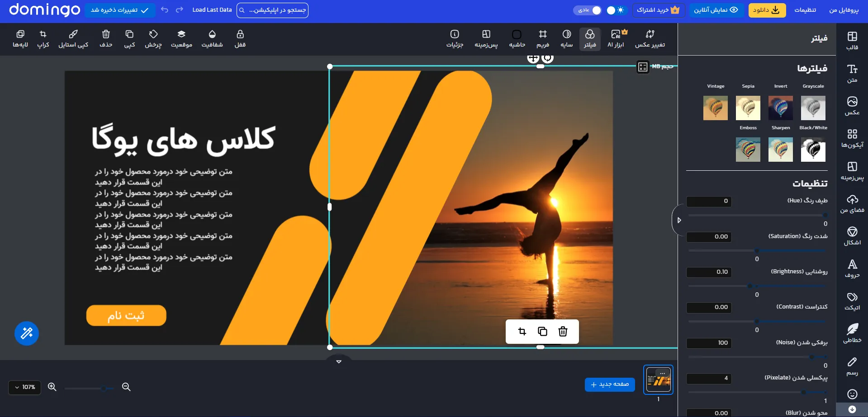Open the 107% zoom level dropdown
The height and width of the screenshot is (417, 868).
[x=25, y=387]
